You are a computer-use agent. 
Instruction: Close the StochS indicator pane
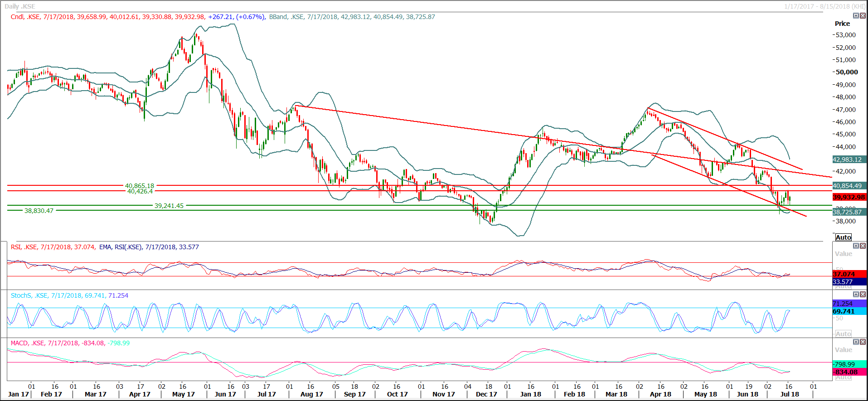[863, 295]
